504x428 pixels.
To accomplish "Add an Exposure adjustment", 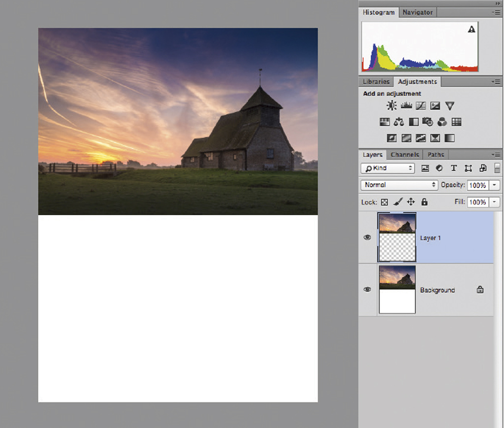I will 435,105.
